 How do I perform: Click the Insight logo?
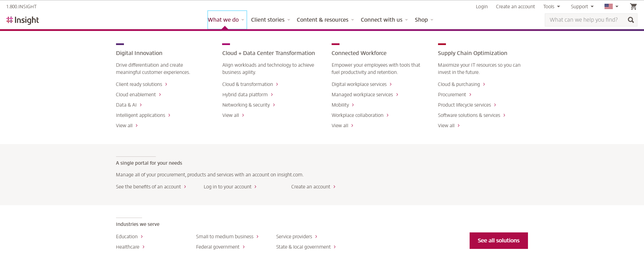point(23,20)
